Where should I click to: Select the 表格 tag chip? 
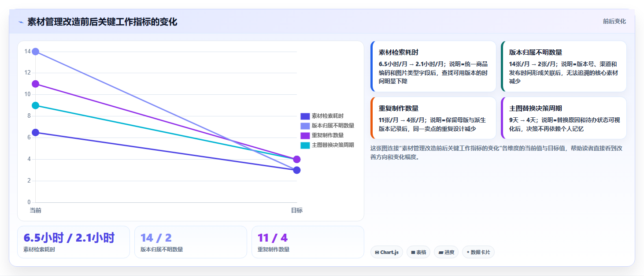tap(418, 252)
